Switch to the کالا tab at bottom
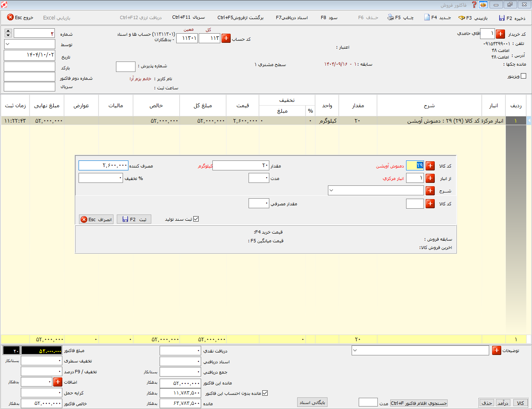Image resolution: width=532 pixels, height=409 pixels. [x=520, y=403]
